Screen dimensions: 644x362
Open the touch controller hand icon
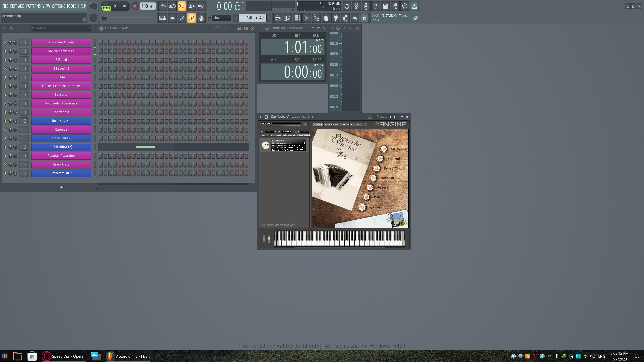[x=355, y=18]
